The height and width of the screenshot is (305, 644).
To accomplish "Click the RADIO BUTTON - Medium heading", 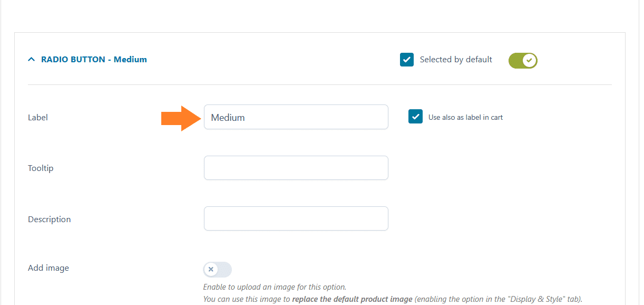I will click(x=94, y=60).
